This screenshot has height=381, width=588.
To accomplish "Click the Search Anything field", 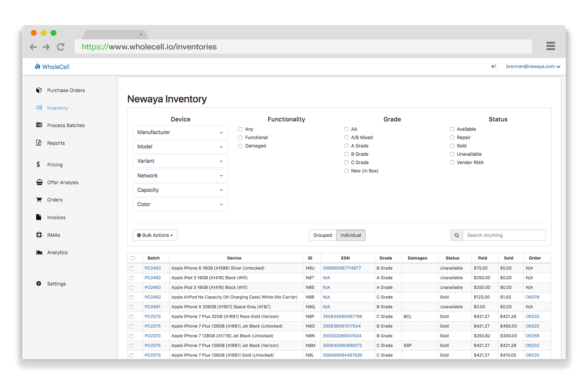I will click(x=504, y=235).
